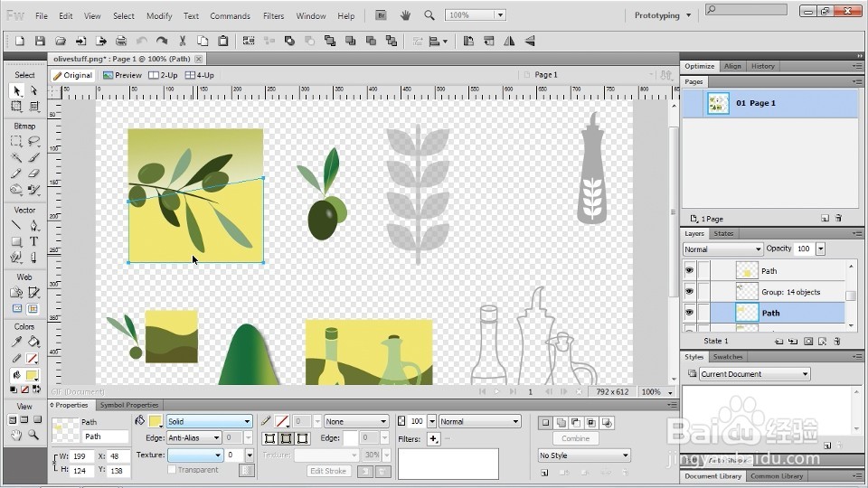Switch to the History panel tab
868x488 pixels.
click(x=763, y=66)
